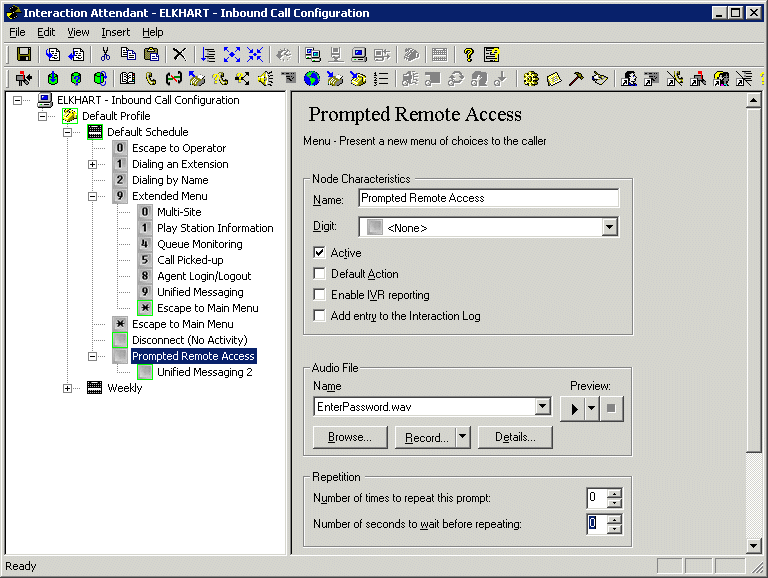Uncheck the Active checkbox
The image size is (768, 578).
pyautogui.click(x=320, y=253)
